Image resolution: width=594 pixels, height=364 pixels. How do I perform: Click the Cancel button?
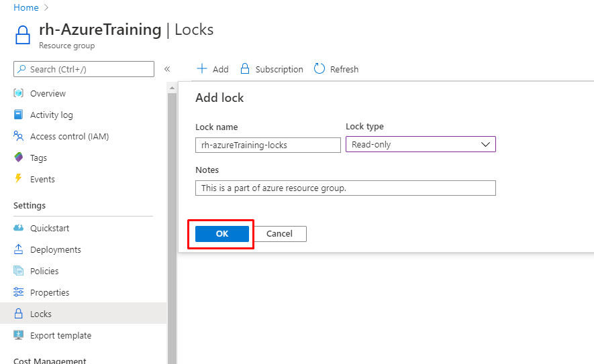[x=280, y=234]
